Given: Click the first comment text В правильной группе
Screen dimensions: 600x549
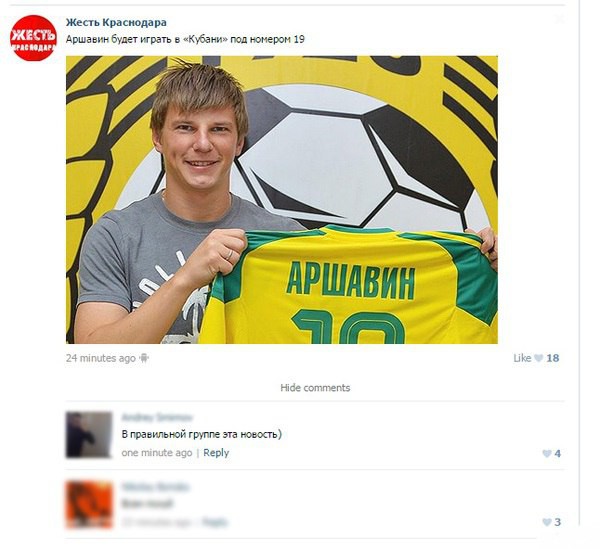Looking at the screenshot, I should pyautogui.click(x=201, y=435).
